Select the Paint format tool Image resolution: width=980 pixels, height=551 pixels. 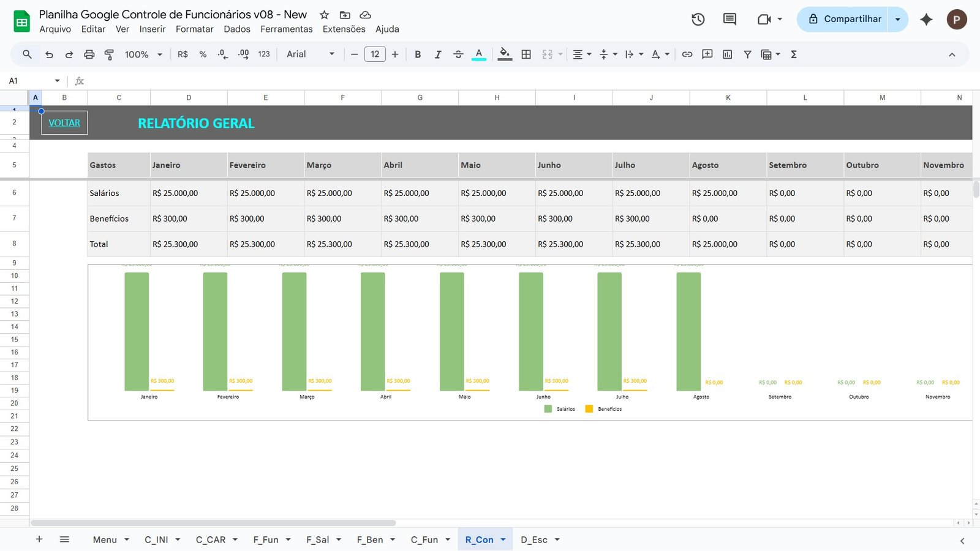tap(108, 54)
